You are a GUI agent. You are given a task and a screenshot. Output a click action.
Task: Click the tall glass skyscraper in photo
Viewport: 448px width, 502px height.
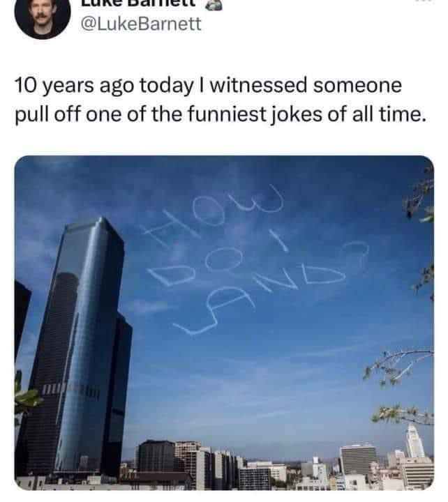pyautogui.click(x=79, y=346)
